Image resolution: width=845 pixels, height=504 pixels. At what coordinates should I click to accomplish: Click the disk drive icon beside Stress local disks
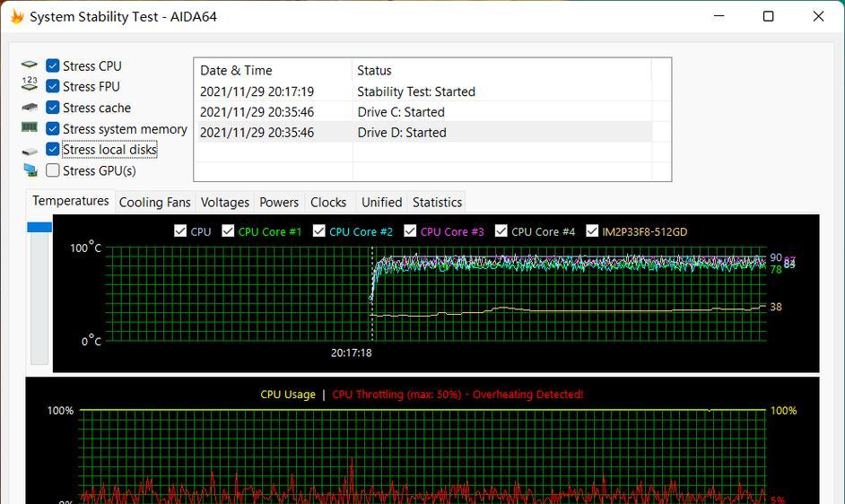coord(29,152)
